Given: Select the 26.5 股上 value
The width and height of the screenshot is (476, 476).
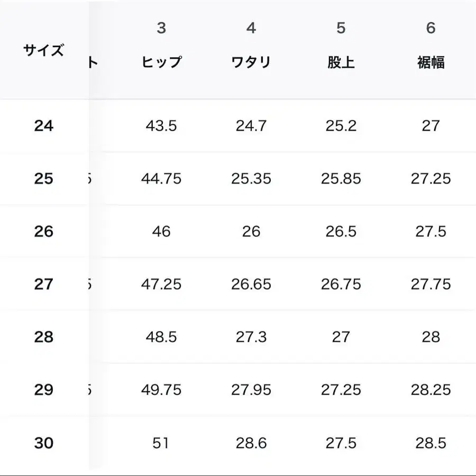Looking at the screenshot, I should tap(341, 232).
